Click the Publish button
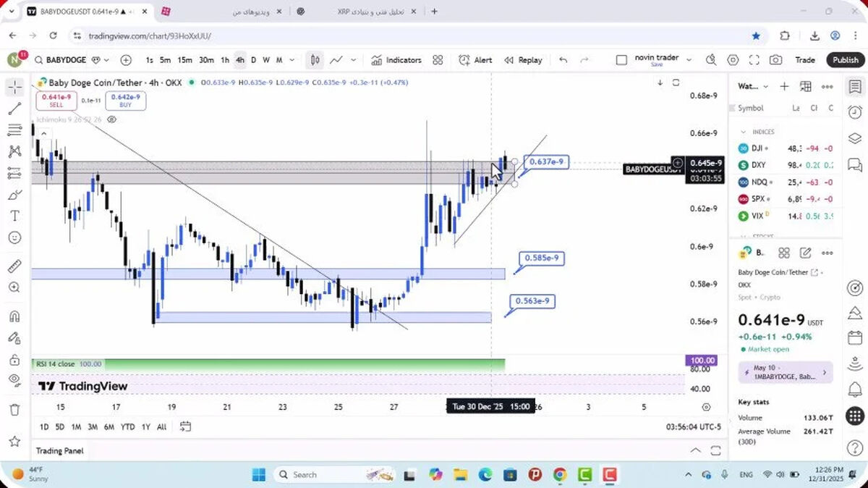Image resolution: width=868 pixels, height=488 pixels. point(845,60)
